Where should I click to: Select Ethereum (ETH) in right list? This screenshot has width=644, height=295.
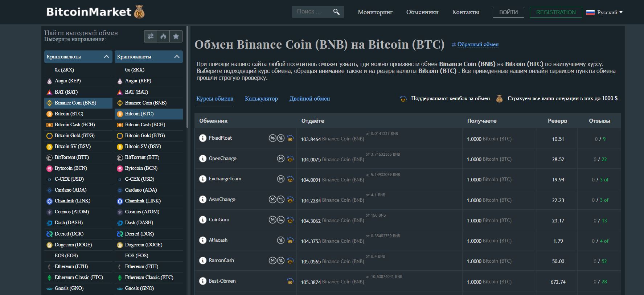(x=149, y=266)
